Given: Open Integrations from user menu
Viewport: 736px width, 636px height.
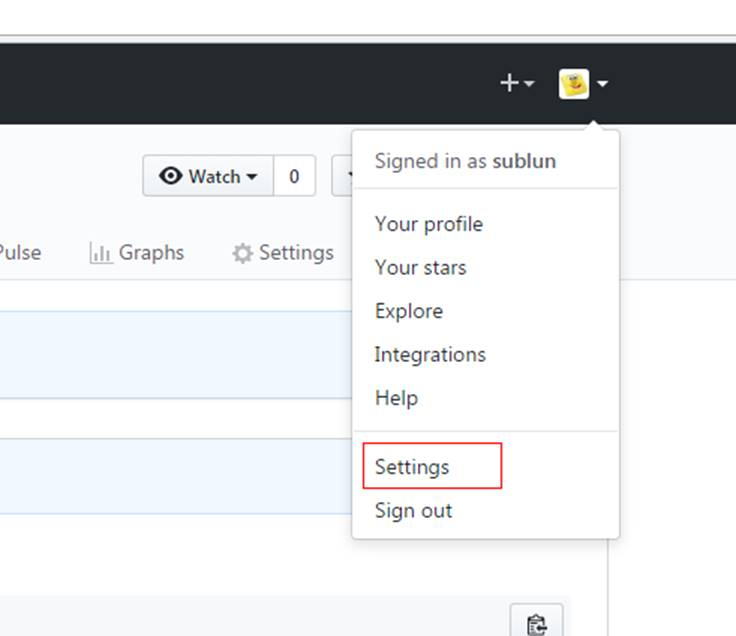Looking at the screenshot, I should 430,354.
